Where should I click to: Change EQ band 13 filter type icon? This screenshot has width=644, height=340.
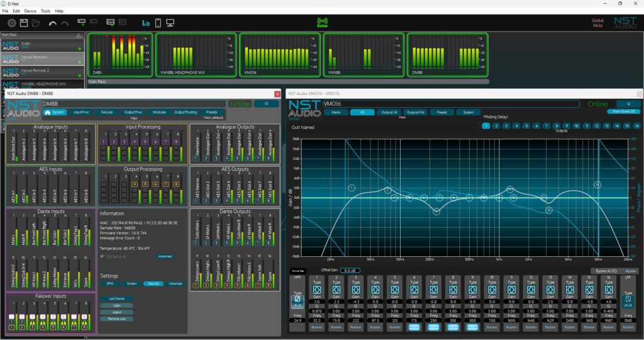(x=550, y=290)
